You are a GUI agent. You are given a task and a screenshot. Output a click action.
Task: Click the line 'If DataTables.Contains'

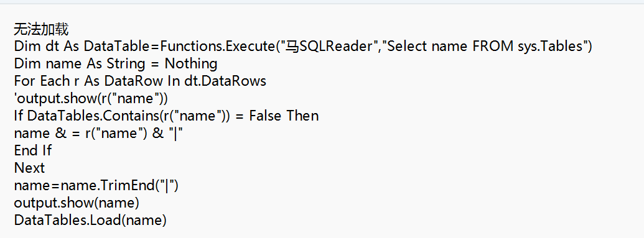click(166, 116)
